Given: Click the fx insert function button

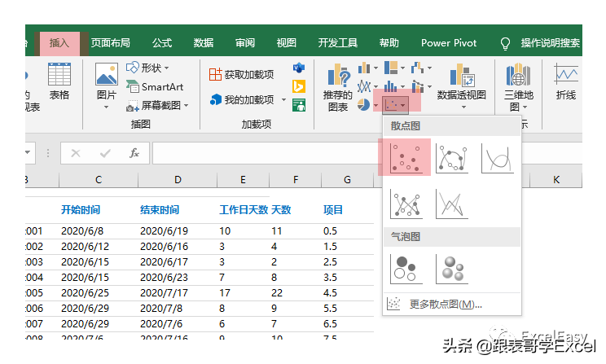Looking at the screenshot, I should pos(134,153).
